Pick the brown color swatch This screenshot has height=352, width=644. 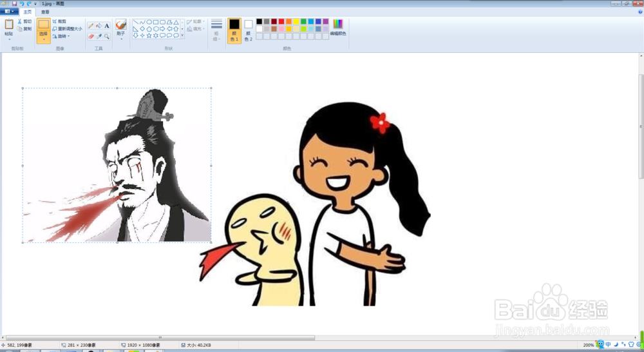(274, 29)
